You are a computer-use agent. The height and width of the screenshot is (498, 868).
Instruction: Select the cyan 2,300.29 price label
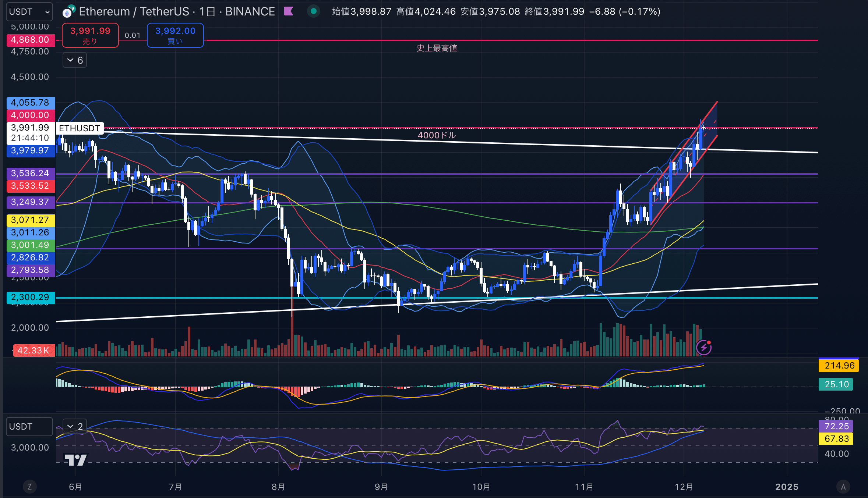point(31,297)
